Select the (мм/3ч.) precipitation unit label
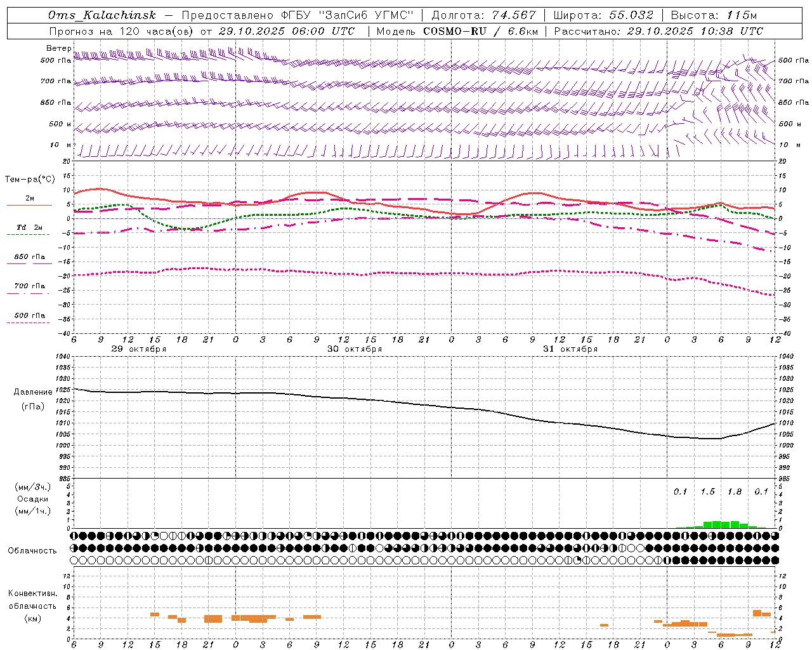This screenshot has height=650, width=812. (x=32, y=487)
